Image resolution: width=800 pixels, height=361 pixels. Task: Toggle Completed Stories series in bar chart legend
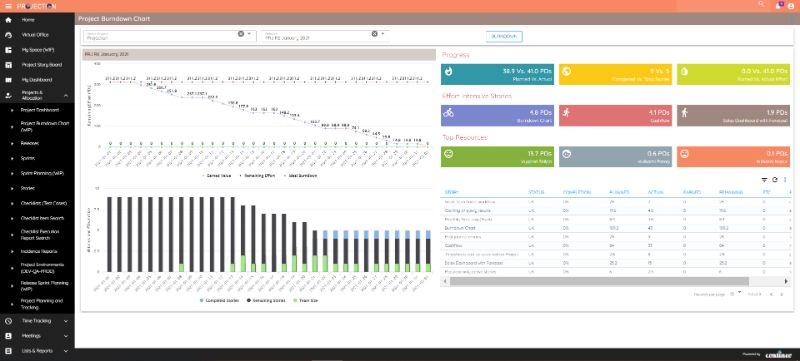pyautogui.click(x=219, y=300)
